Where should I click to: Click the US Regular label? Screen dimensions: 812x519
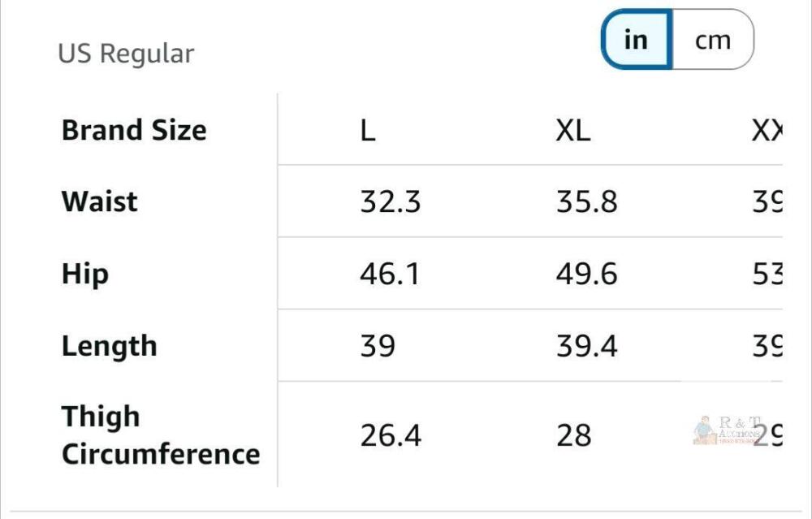pos(126,54)
